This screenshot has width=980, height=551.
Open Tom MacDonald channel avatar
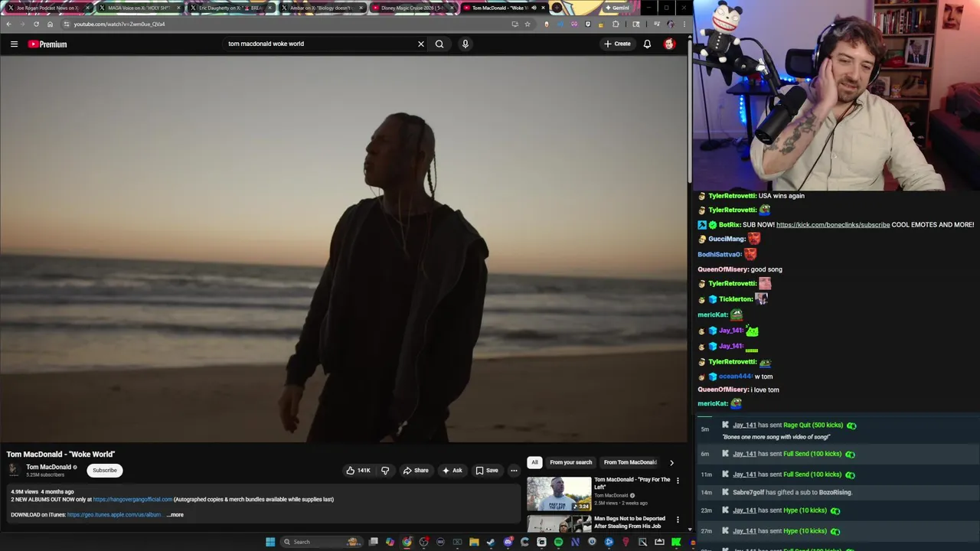[14, 470]
